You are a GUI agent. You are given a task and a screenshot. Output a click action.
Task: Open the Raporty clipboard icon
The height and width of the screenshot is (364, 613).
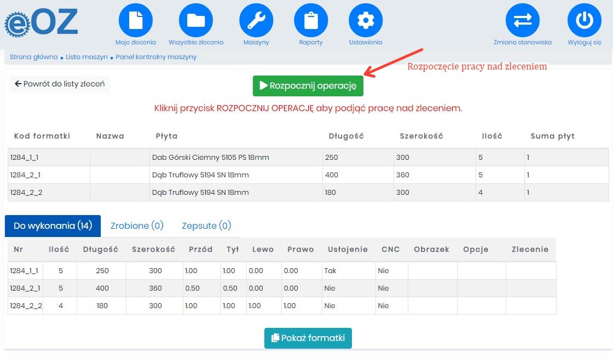tap(311, 20)
